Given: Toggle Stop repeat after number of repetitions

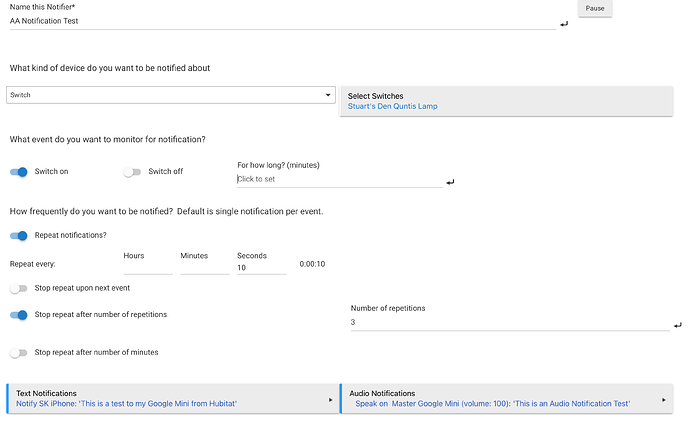Looking at the screenshot, I should pyautogui.click(x=18, y=315).
